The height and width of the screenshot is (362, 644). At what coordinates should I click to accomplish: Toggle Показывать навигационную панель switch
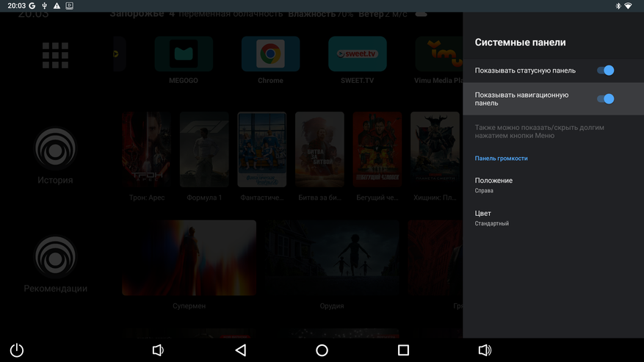point(605,98)
